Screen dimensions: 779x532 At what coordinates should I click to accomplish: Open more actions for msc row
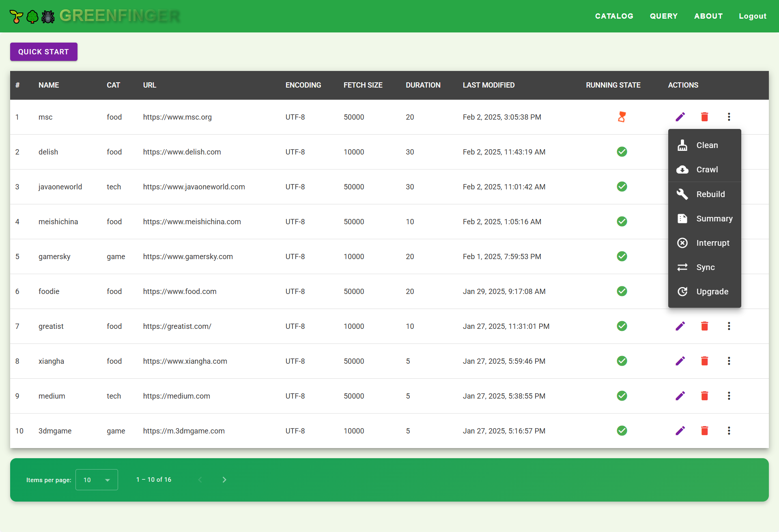pos(729,117)
